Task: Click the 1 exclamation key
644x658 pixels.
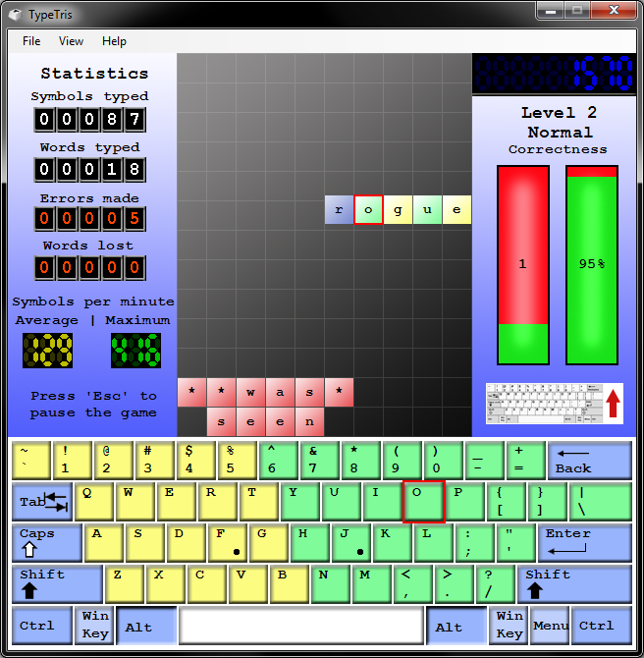Action: [x=73, y=461]
